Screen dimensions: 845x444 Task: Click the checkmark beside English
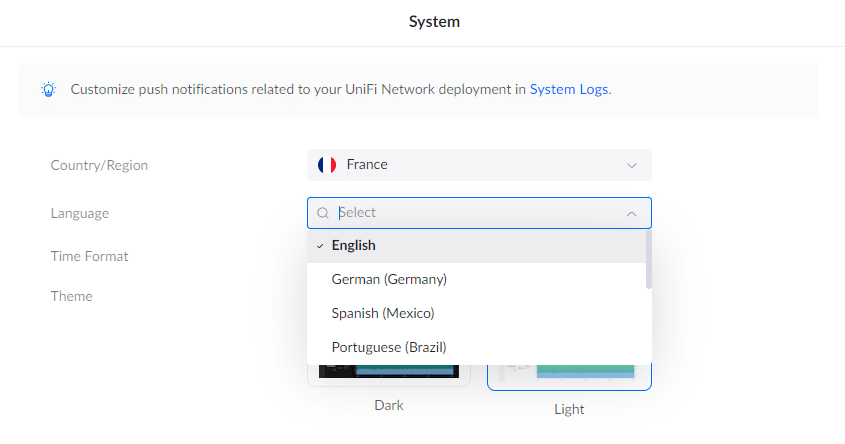[x=319, y=246]
